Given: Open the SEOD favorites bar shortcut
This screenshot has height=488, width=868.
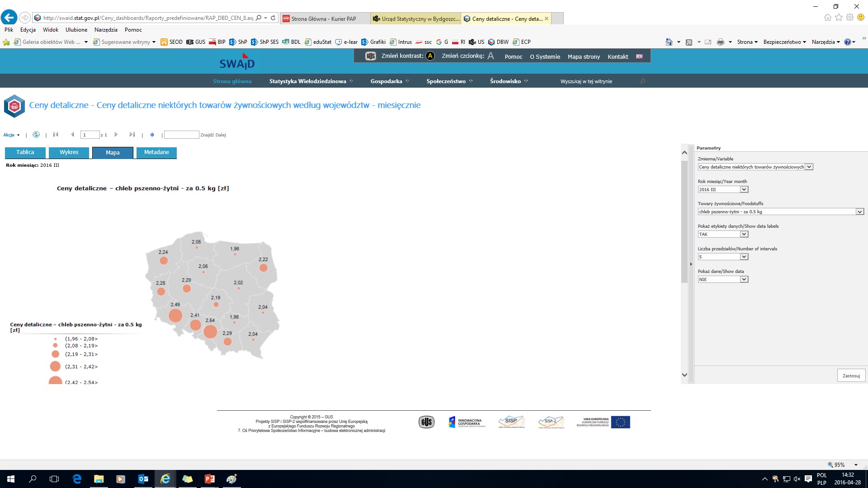Looking at the screenshot, I should point(171,42).
